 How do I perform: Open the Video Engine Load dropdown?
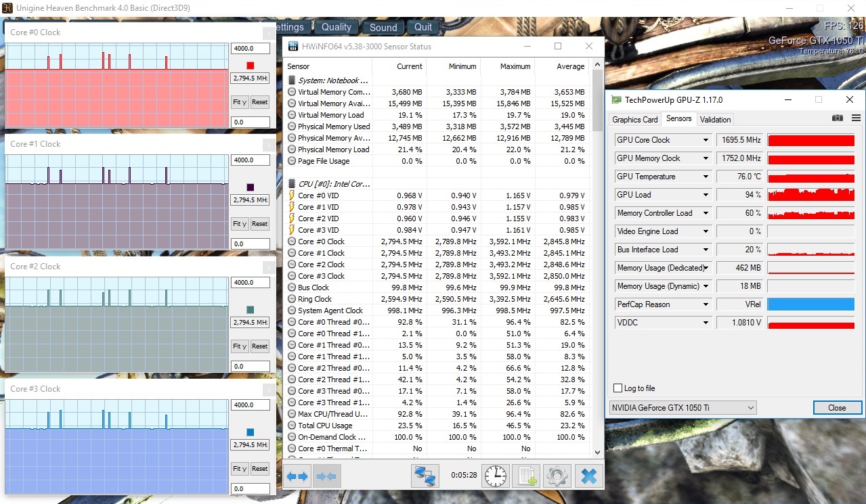tap(706, 231)
